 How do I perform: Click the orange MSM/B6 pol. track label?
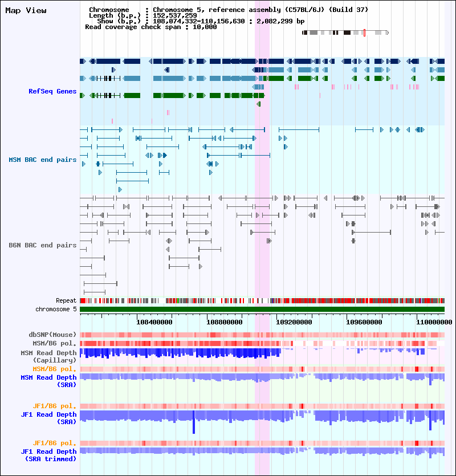[55, 369]
